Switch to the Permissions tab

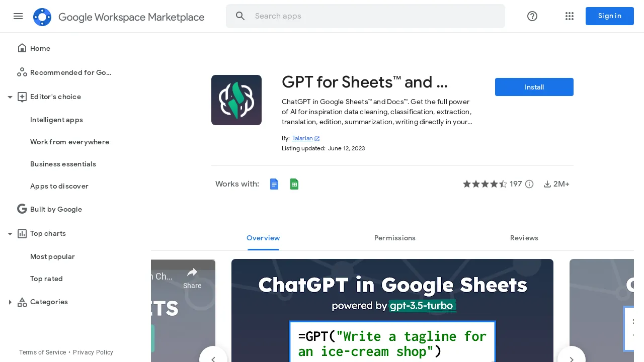click(395, 238)
